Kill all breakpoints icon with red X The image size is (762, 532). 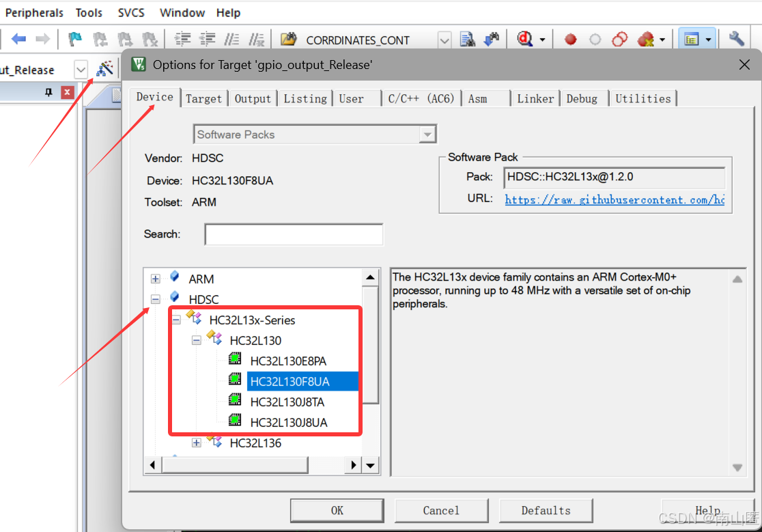646,40
